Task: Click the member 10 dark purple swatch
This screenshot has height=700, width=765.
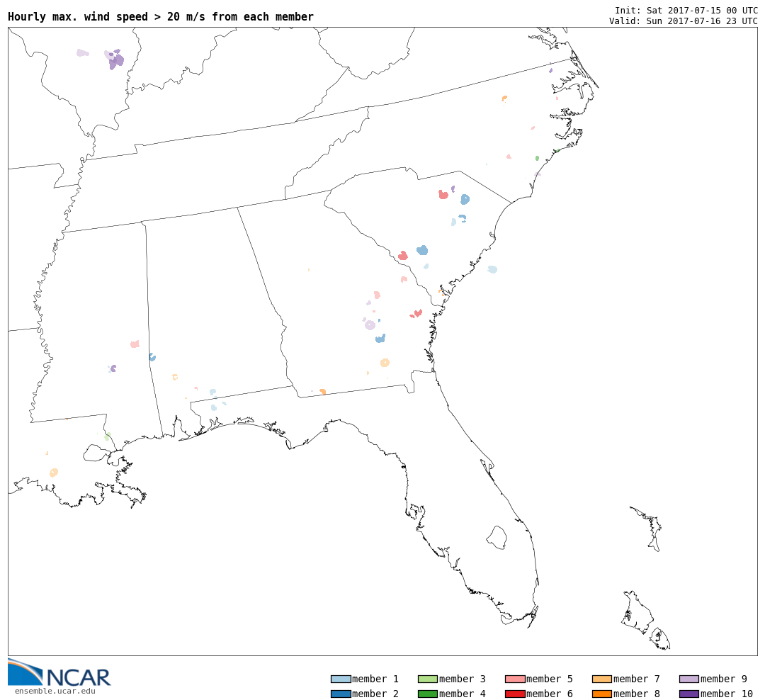Action: (x=689, y=694)
